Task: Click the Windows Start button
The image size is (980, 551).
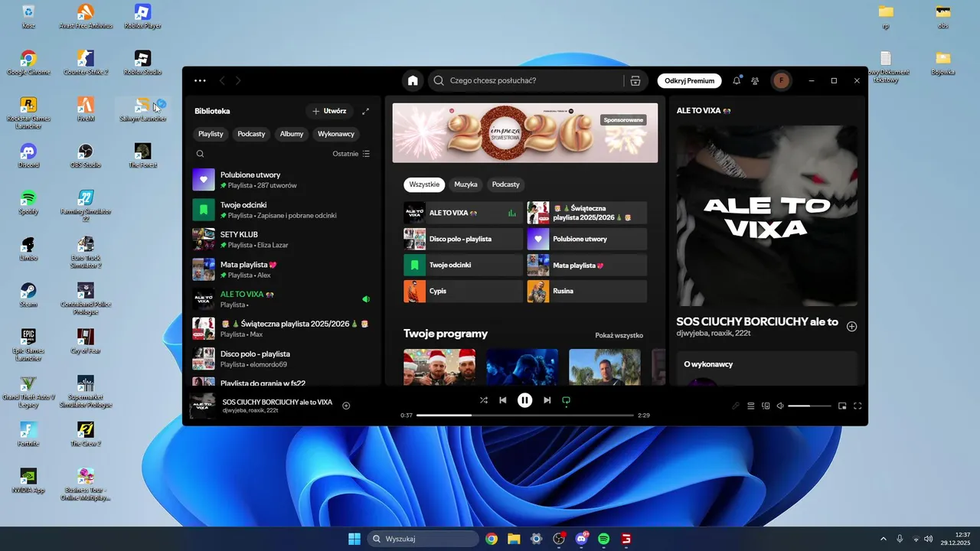Action: [x=354, y=539]
